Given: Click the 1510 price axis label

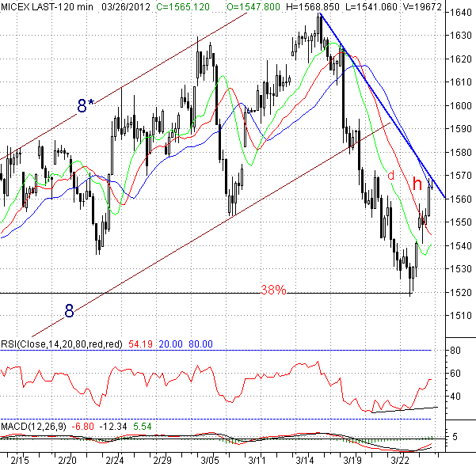Looking at the screenshot, I should pos(460,316).
